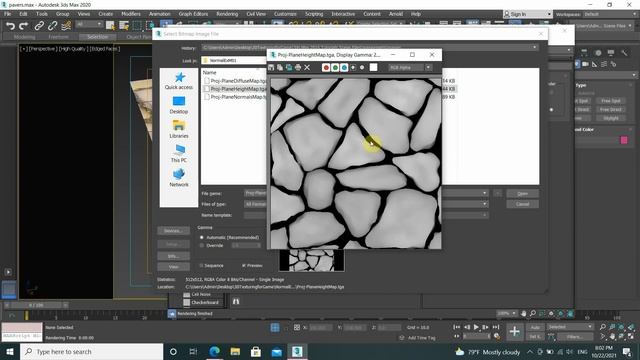
Task: Select the Proj-PlaneNormalsMap.tga file
Action: tap(235, 97)
